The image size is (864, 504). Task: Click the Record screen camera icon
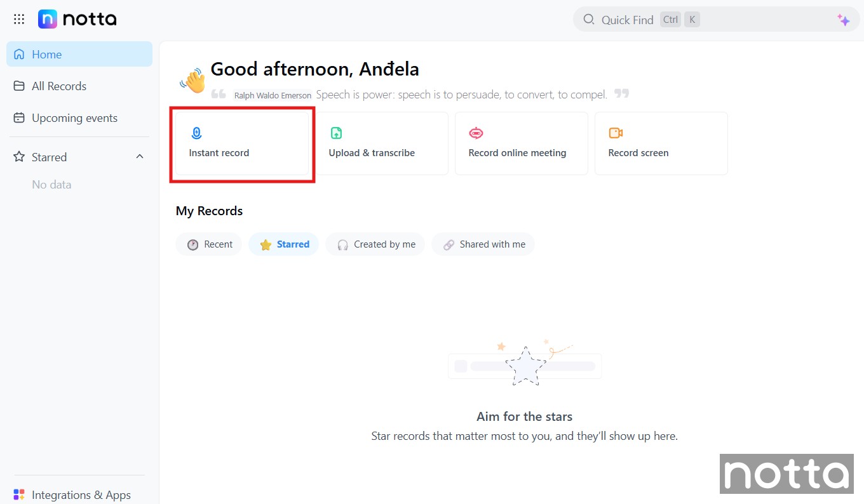click(616, 133)
